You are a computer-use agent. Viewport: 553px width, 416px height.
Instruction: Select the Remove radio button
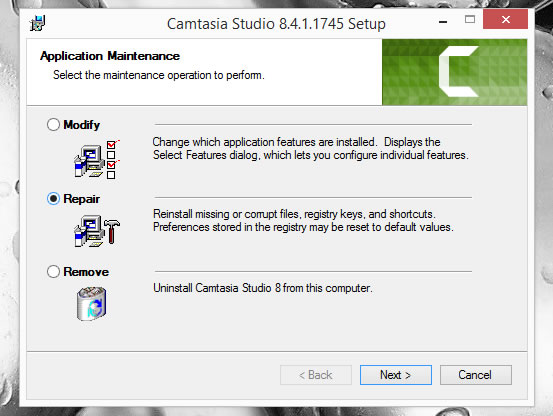click(x=53, y=271)
